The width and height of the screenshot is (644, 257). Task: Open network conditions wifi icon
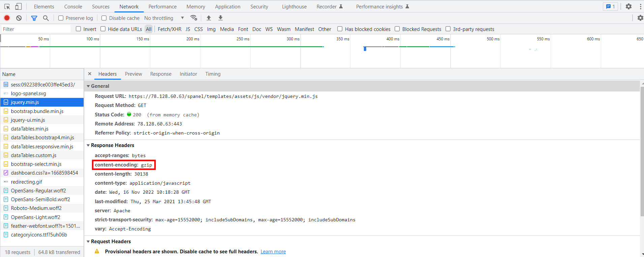[194, 18]
